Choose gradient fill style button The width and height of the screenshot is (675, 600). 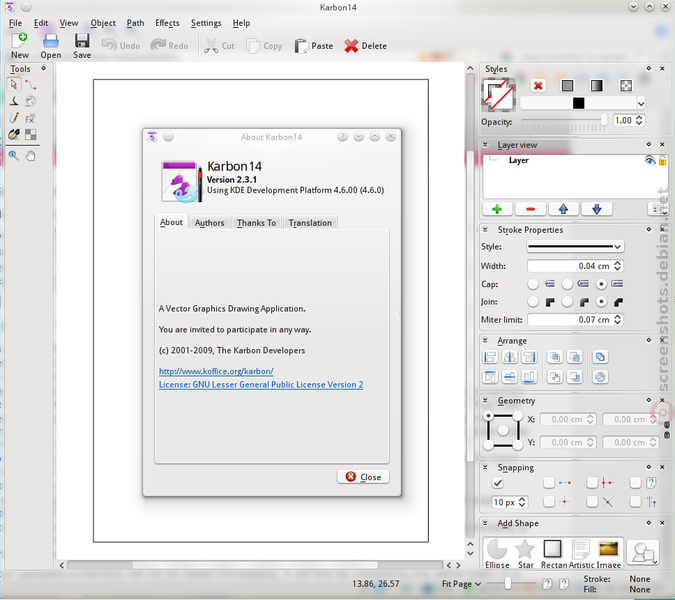597,86
